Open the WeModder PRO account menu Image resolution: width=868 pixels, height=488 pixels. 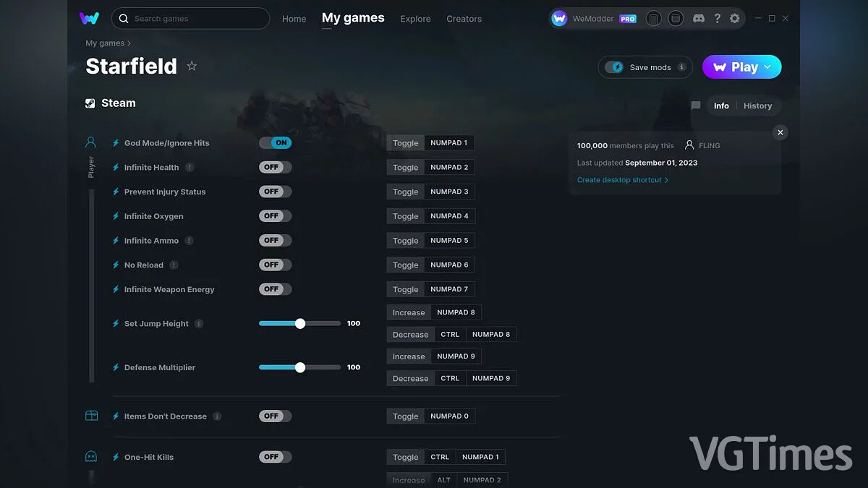point(594,19)
